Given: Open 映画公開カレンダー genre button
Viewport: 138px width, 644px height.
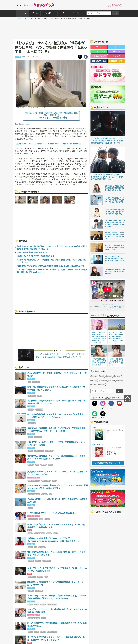Looking at the screenshot, I should 117,61.
